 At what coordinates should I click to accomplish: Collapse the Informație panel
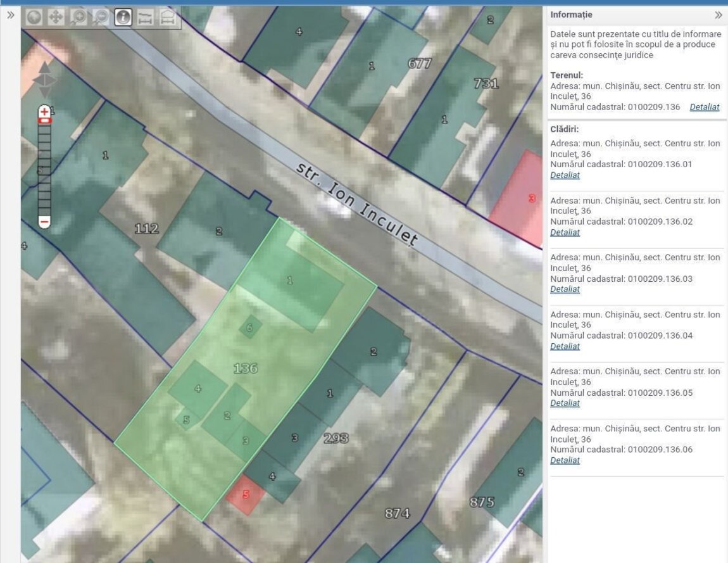pyautogui.click(x=718, y=15)
